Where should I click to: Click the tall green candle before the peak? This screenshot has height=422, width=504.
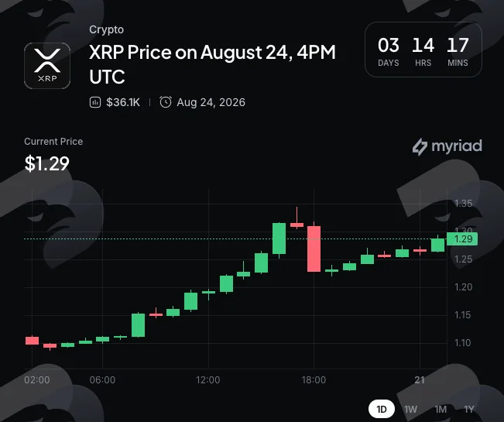279,238
